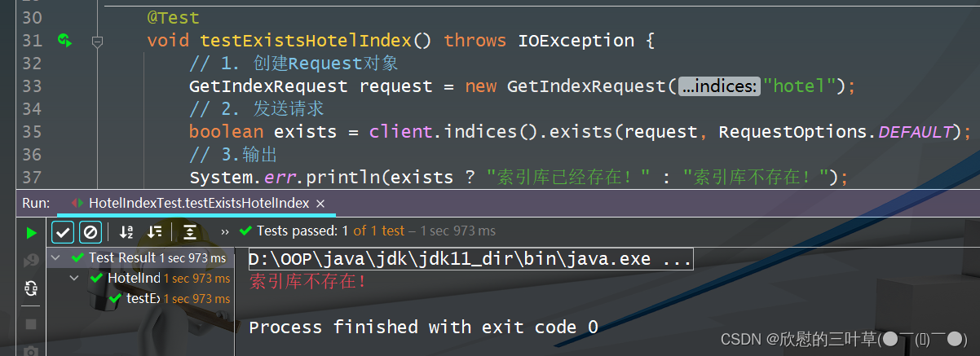Click the '// 2. 发送请求' comment

(x=257, y=109)
